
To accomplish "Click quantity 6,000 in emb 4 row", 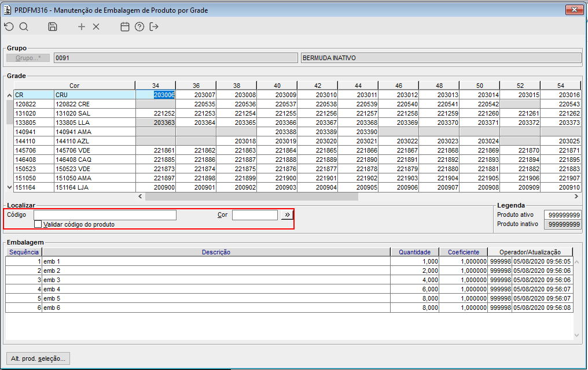I will coord(414,289).
